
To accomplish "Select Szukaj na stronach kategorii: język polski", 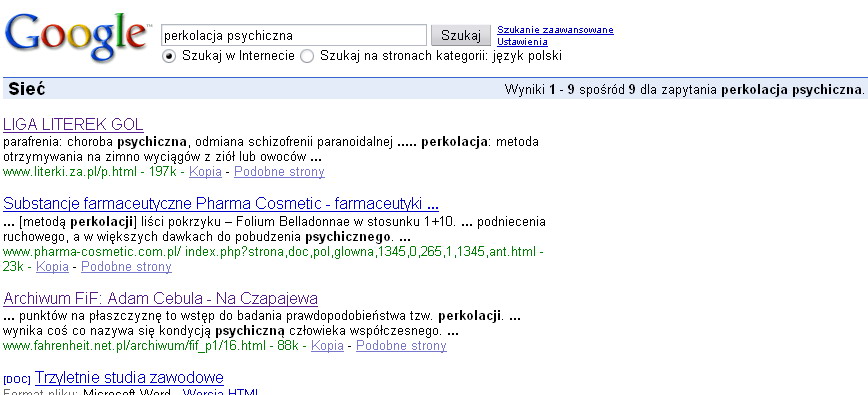I will coord(307,56).
